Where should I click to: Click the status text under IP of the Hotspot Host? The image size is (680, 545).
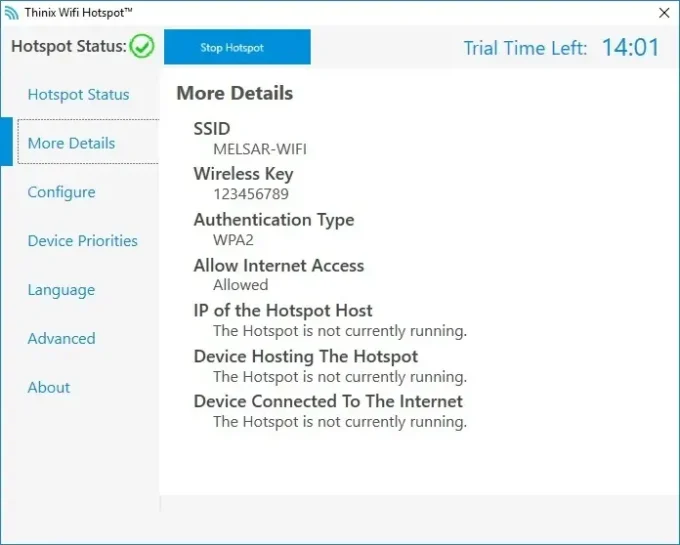click(339, 331)
